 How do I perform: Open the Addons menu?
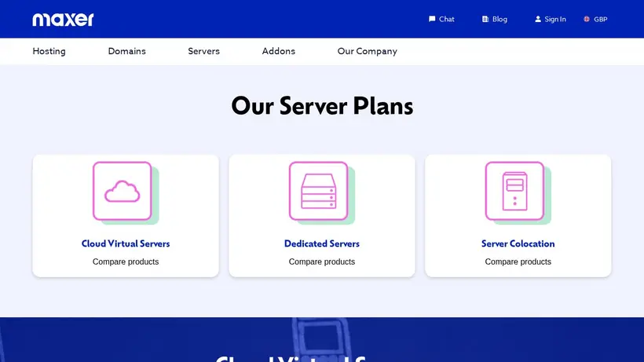click(x=279, y=51)
